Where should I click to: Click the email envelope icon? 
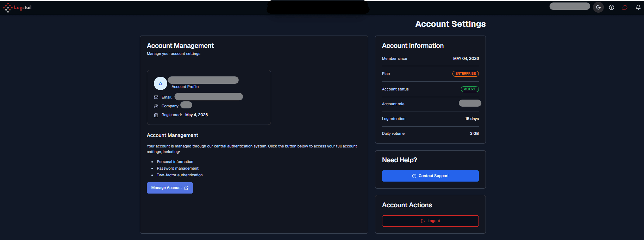tap(156, 97)
